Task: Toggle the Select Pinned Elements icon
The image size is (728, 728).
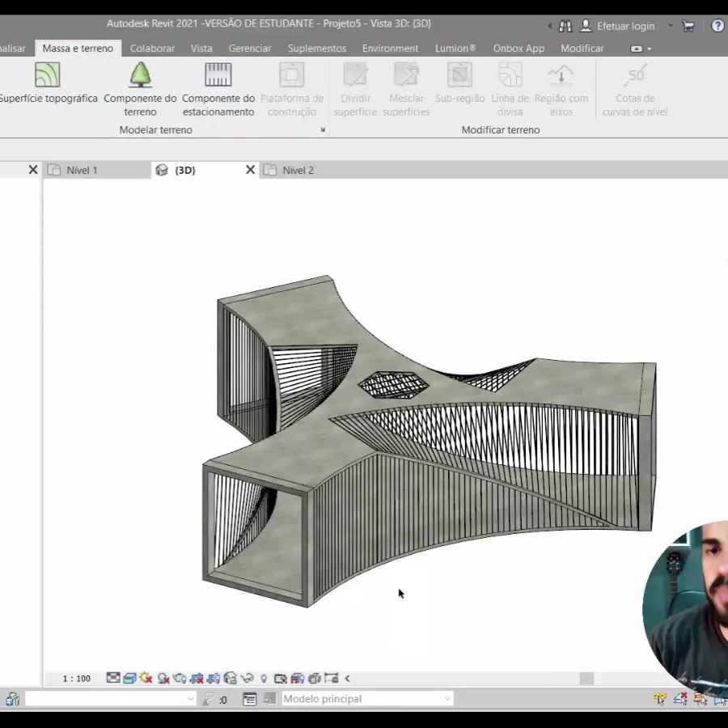Action: (700, 699)
